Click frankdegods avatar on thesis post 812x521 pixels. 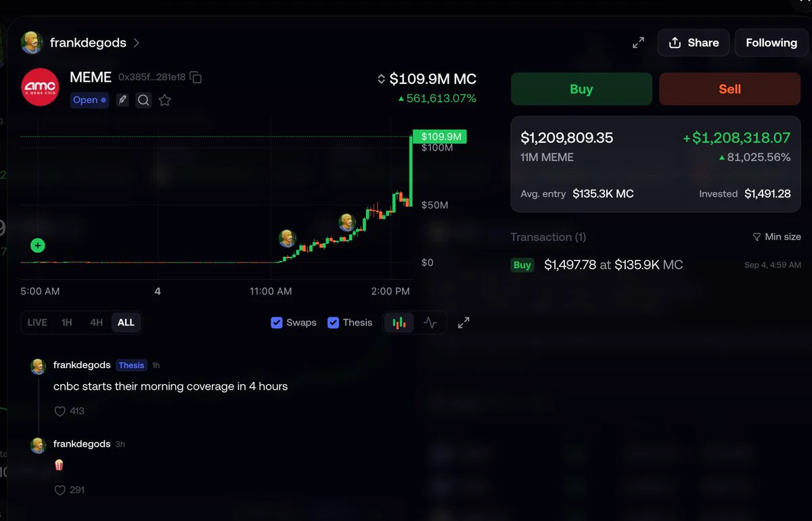(38, 366)
